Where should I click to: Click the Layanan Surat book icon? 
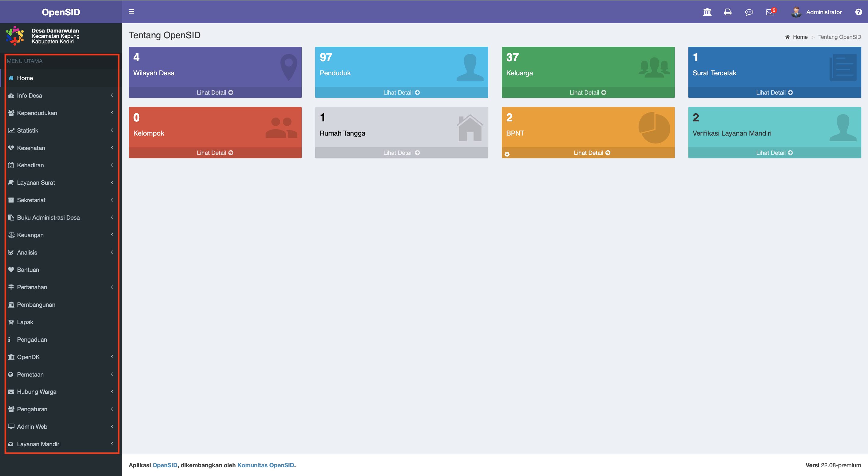click(11, 183)
